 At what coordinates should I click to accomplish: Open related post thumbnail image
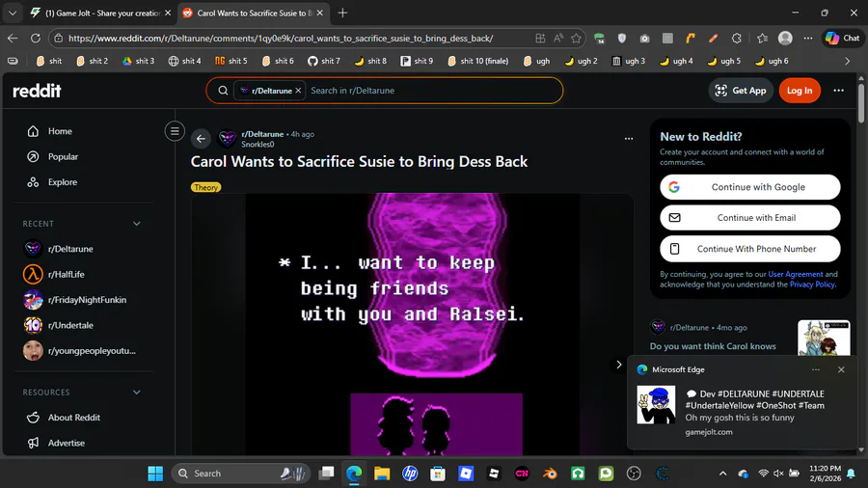(x=824, y=339)
